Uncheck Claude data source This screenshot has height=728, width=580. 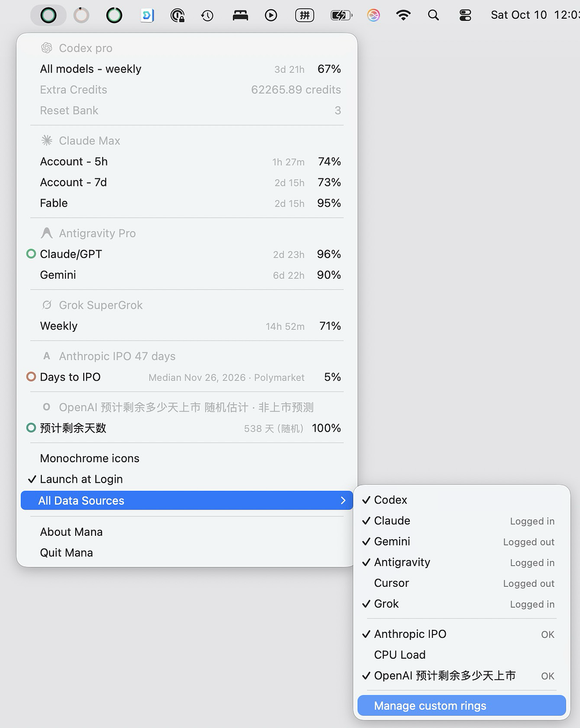461,521
